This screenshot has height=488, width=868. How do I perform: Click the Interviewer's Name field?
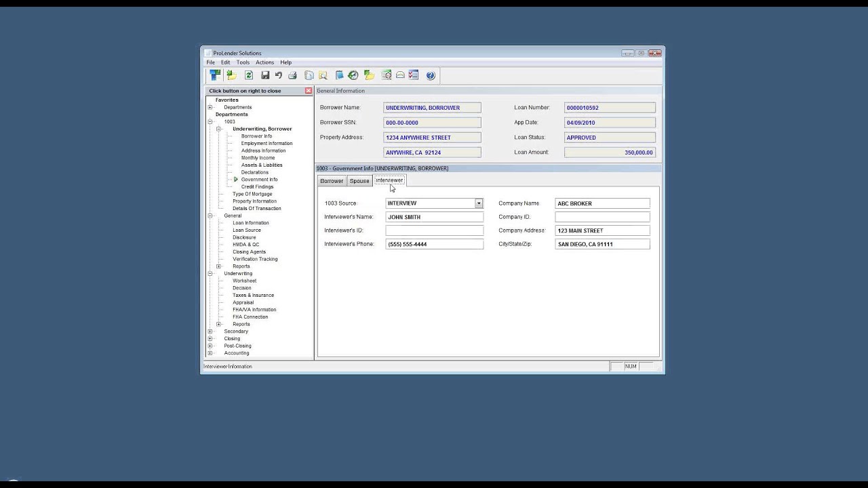point(435,217)
